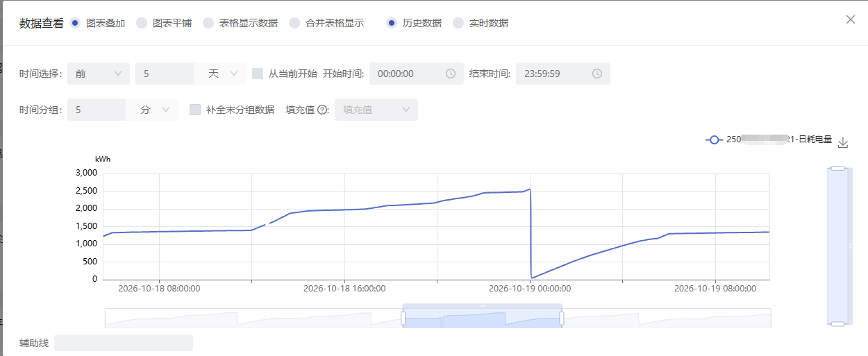Expand the 天 time unit dropdown
Viewport: 868px width, 356px height.
220,74
